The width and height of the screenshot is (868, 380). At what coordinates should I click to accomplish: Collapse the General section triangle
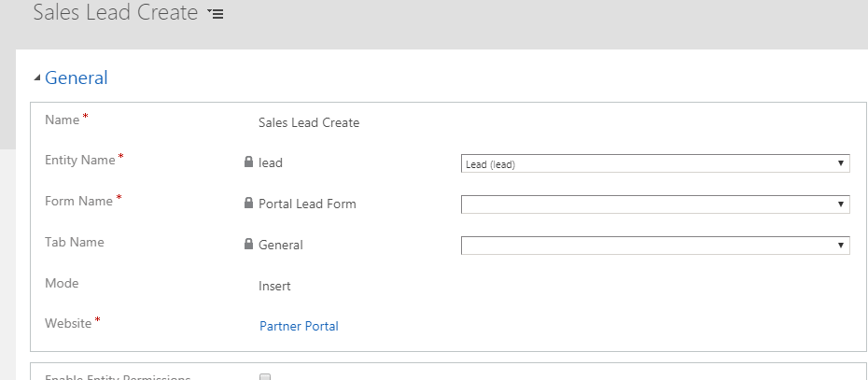[37, 78]
